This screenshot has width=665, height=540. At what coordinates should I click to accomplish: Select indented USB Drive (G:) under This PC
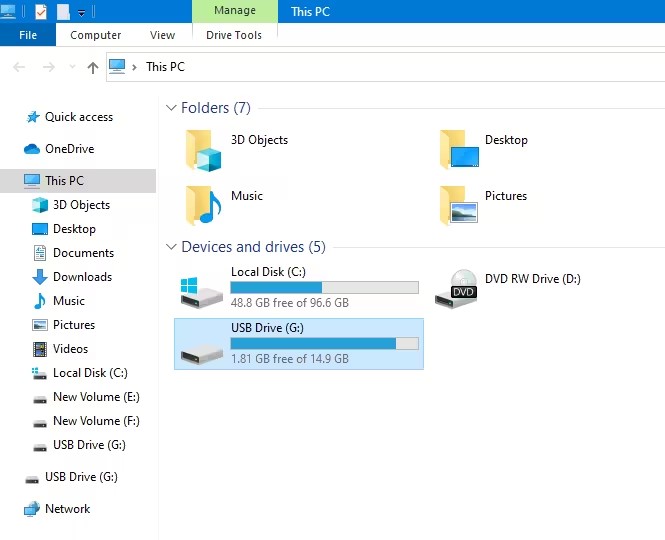click(78, 445)
